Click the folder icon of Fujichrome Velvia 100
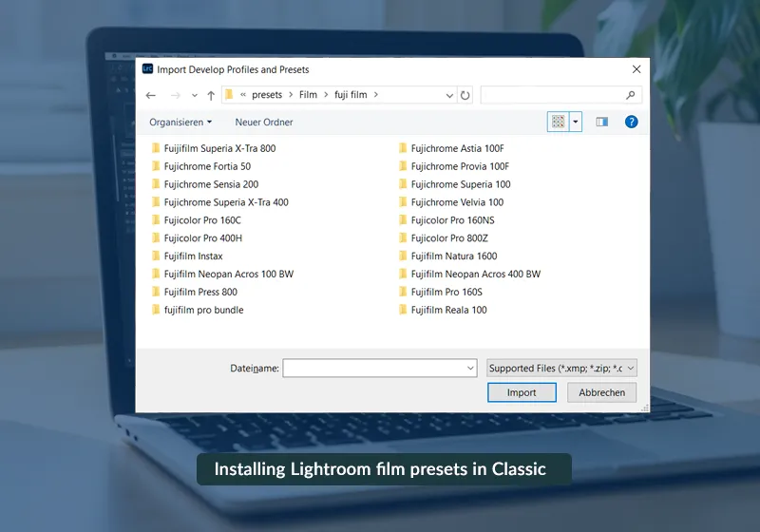This screenshot has height=532, width=760. pyautogui.click(x=403, y=201)
